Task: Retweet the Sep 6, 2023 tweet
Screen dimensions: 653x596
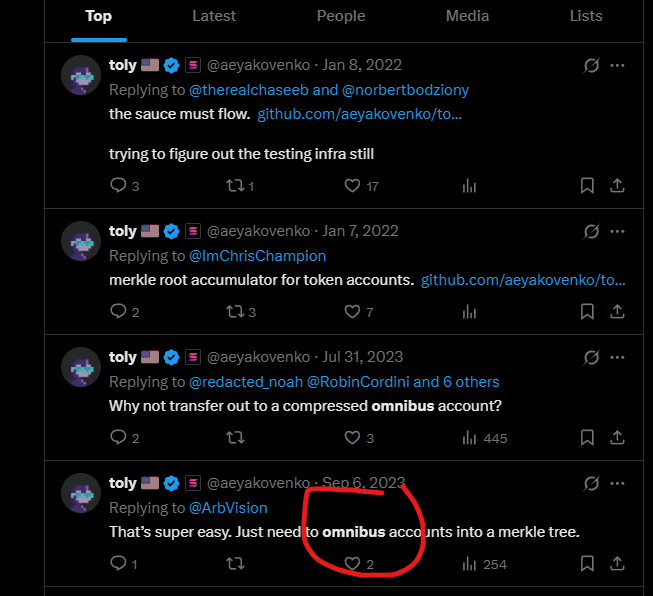Action: [235, 564]
